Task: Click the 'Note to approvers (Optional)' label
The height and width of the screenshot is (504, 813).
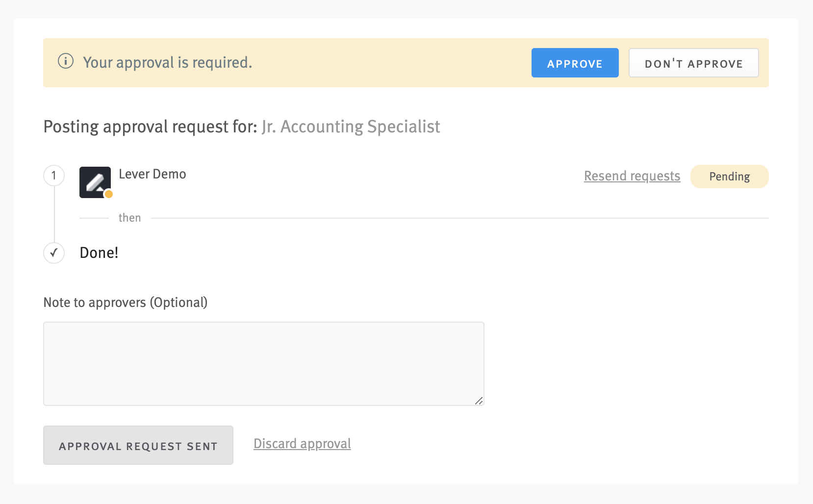Action: click(x=125, y=302)
